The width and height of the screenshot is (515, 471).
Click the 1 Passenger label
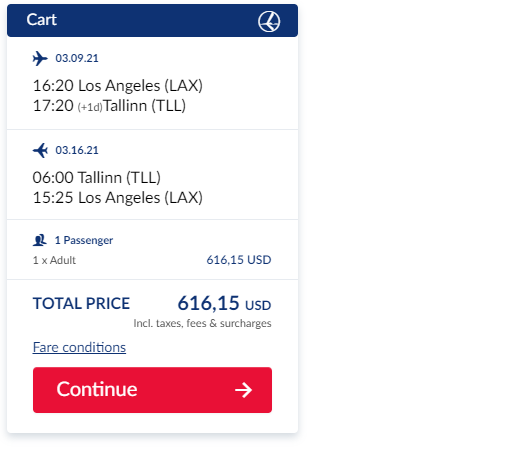click(x=84, y=240)
